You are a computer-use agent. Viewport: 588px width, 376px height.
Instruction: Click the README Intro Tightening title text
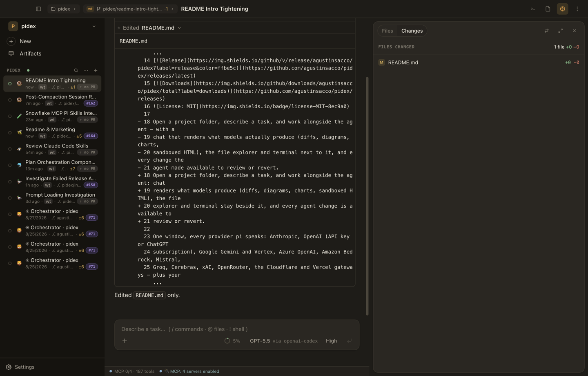214,9
